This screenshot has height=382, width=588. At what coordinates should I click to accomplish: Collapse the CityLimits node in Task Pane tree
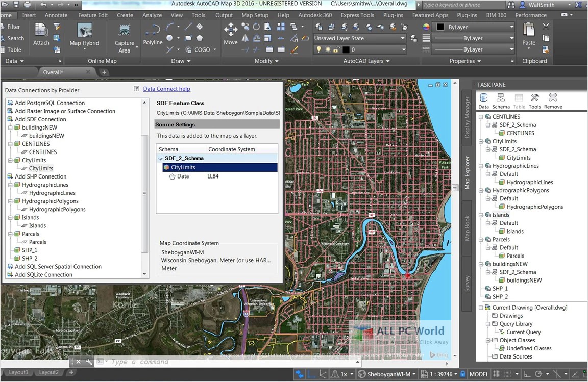click(481, 141)
